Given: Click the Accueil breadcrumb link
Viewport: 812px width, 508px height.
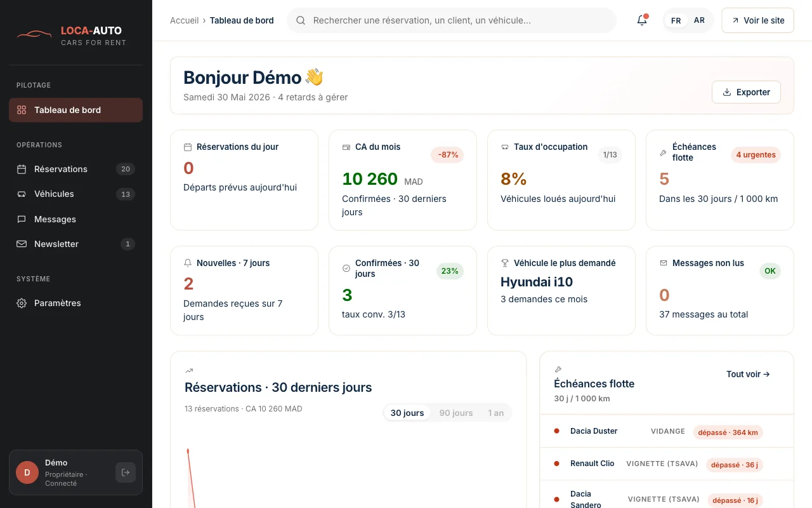Looking at the screenshot, I should (185, 20).
